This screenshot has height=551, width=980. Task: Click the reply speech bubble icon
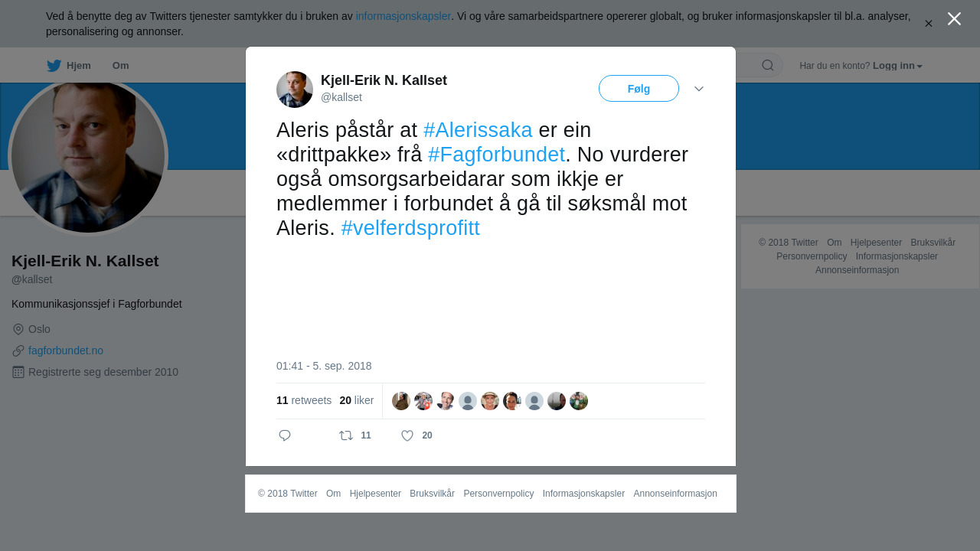[285, 435]
